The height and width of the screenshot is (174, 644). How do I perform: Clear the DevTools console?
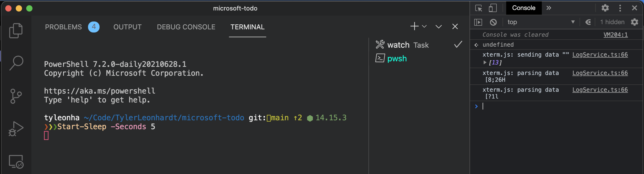(x=494, y=22)
